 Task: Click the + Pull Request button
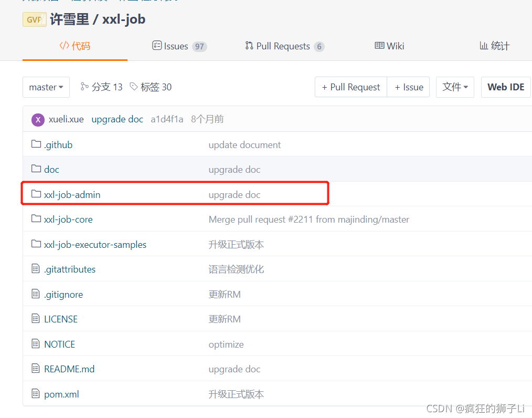click(351, 87)
